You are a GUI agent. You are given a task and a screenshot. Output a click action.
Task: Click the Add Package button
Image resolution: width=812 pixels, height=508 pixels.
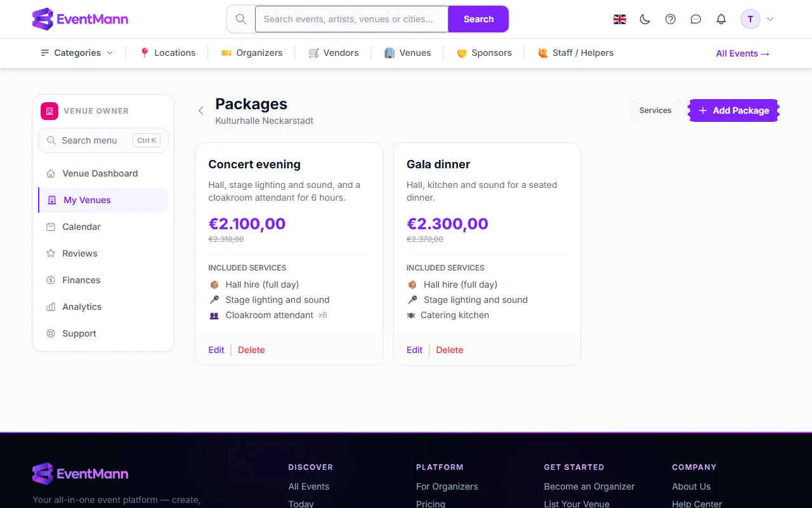pos(734,110)
